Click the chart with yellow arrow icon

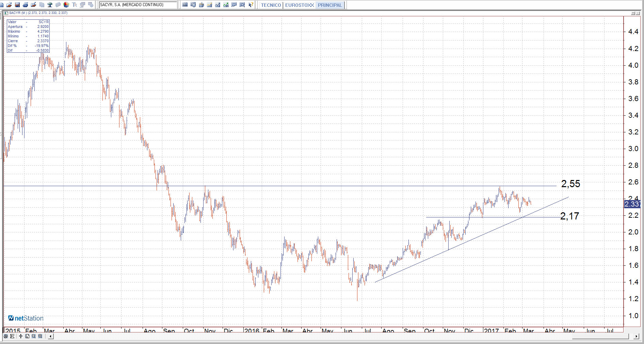pos(209,5)
